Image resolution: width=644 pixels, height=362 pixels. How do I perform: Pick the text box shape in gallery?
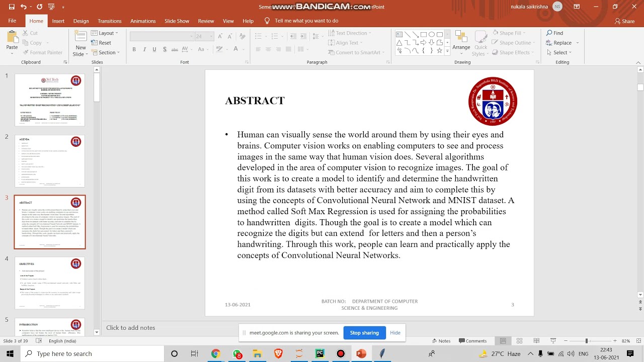[x=399, y=34]
